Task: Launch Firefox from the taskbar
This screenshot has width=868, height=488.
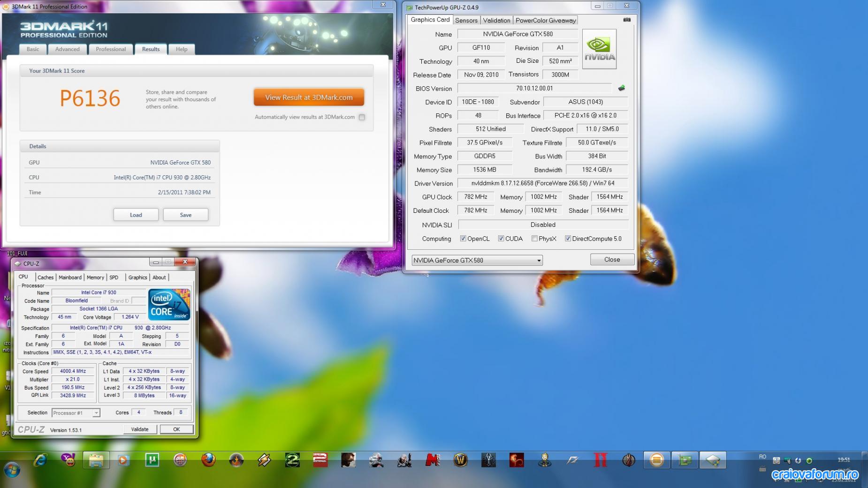Action: (x=208, y=460)
